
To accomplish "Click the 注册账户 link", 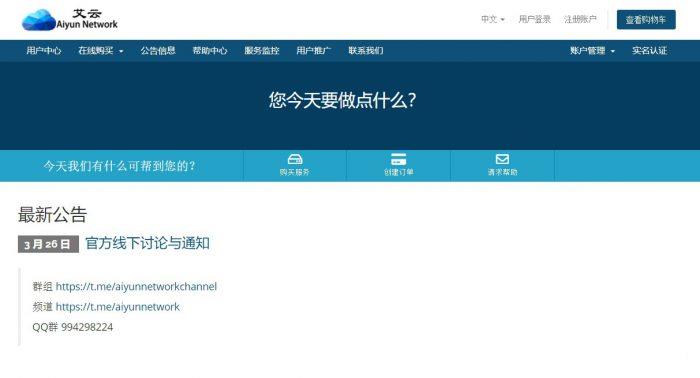I will click(x=580, y=19).
